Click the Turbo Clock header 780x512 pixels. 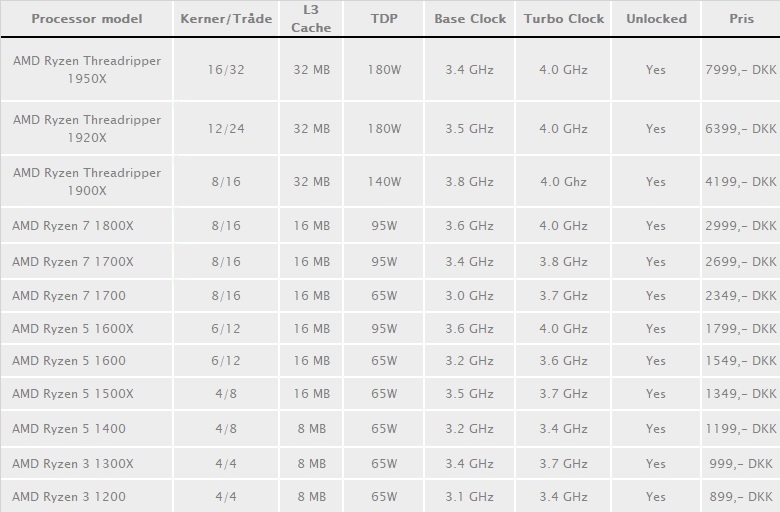click(x=563, y=19)
